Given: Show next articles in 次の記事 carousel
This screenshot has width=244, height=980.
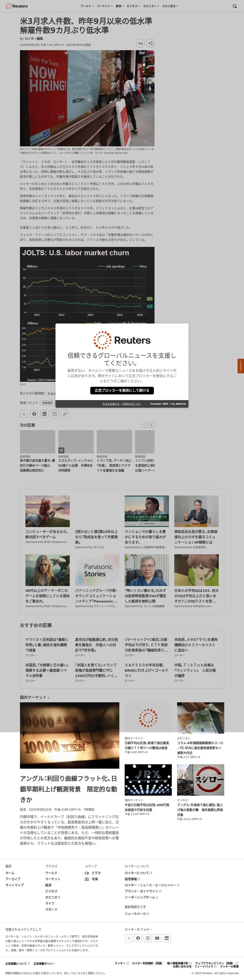Looking at the screenshot, I should [x=151, y=425].
